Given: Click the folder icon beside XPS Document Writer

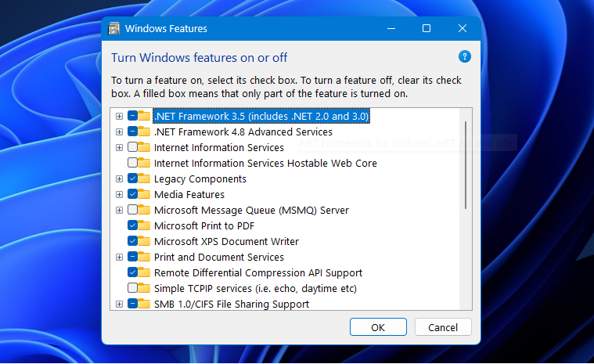Looking at the screenshot, I should click(x=144, y=241).
